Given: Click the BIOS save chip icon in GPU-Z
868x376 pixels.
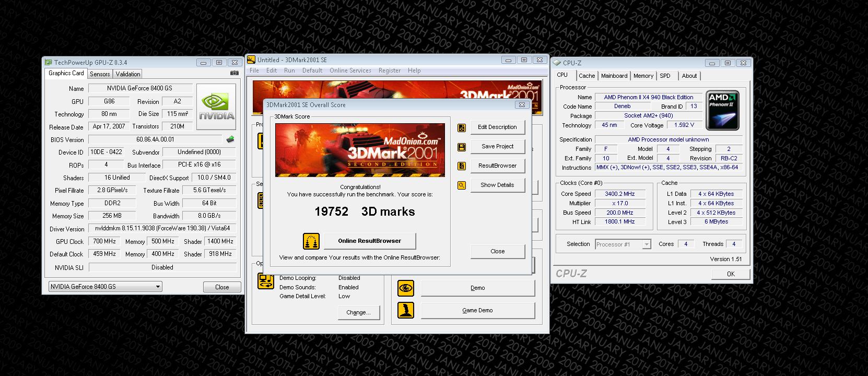Looking at the screenshot, I should click(x=230, y=139).
